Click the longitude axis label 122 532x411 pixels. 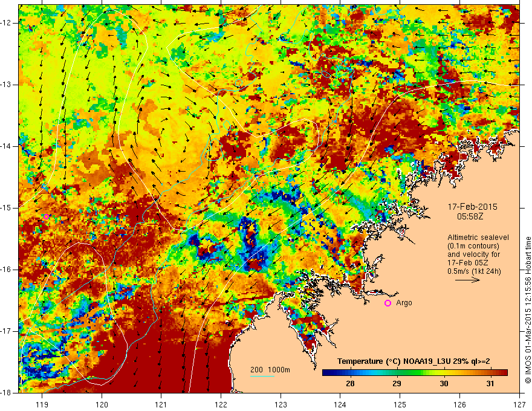(x=221, y=404)
